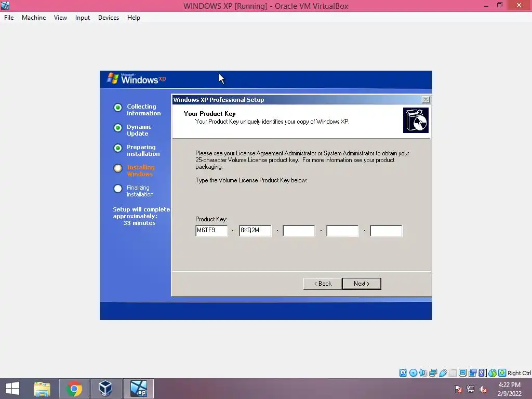This screenshot has width=532, height=399.
Task: Click the video recording status icon
Action: coord(472,373)
